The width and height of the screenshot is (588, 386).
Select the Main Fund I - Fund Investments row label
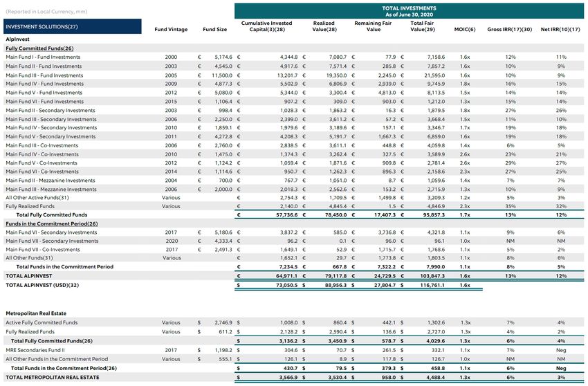(43, 57)
